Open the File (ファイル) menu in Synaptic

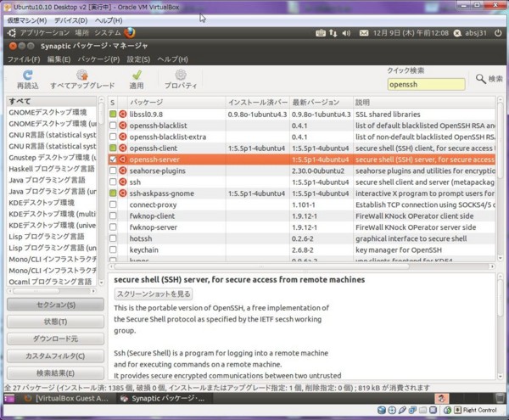pyautogui.click(x=24, y=59)
